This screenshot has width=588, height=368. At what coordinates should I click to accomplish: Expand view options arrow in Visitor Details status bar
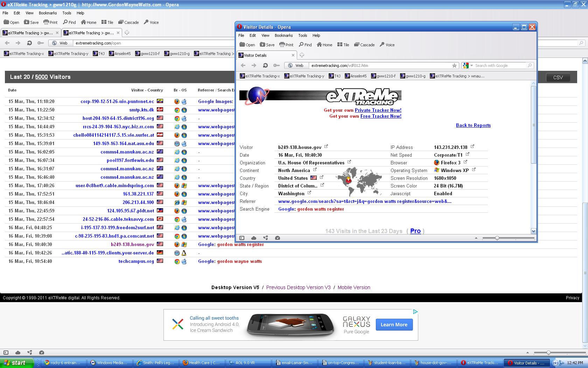click(476, 238)
